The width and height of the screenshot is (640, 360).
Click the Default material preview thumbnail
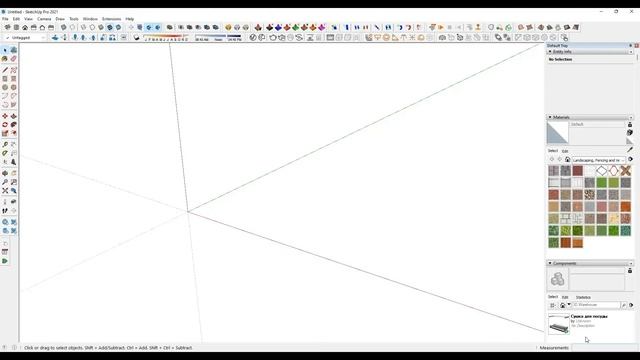point(558,133)
